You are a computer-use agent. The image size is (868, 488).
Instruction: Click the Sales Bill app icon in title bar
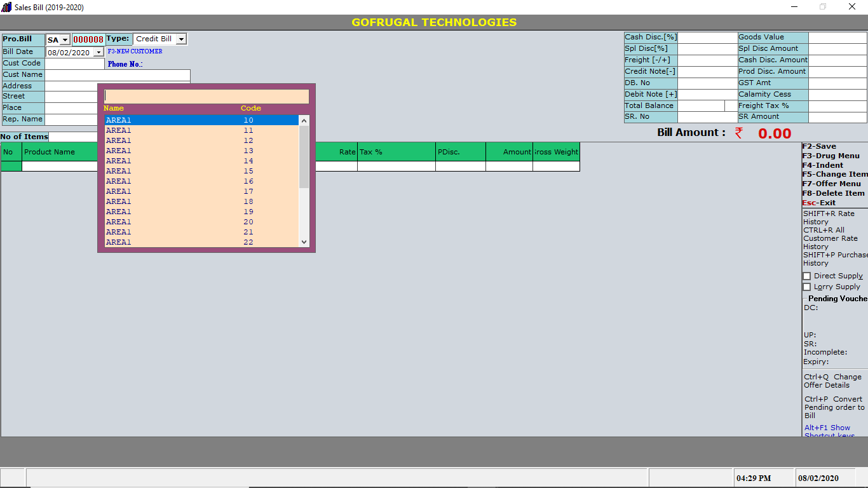[x=7, y=7]
